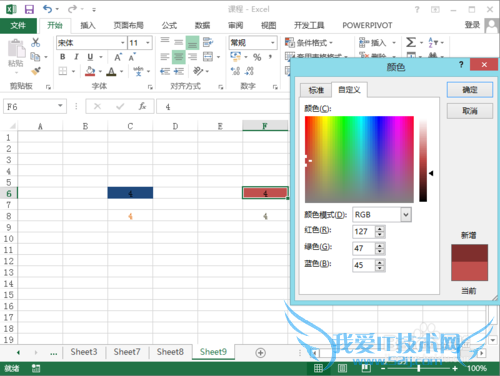
Task: Toggle italic formatting
Action: [x=76, y=57]
